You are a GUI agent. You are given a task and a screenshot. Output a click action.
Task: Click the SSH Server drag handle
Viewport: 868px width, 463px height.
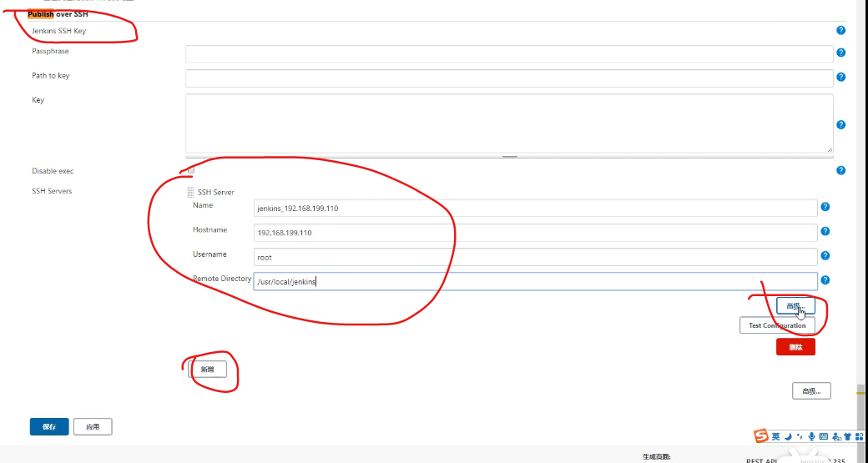pyautogui.click(x=190, y=192)
